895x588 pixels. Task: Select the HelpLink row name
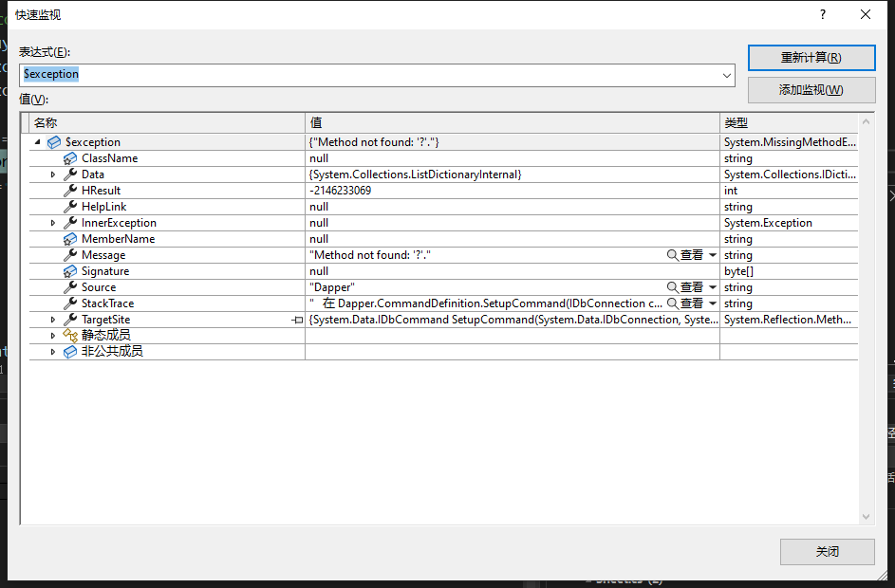[x=103, y=207]
